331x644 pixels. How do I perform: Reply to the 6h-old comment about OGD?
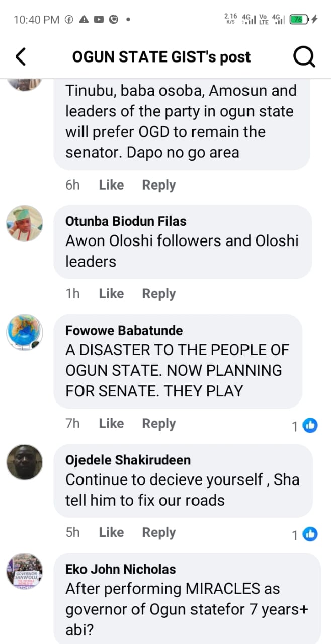[158, 185]
